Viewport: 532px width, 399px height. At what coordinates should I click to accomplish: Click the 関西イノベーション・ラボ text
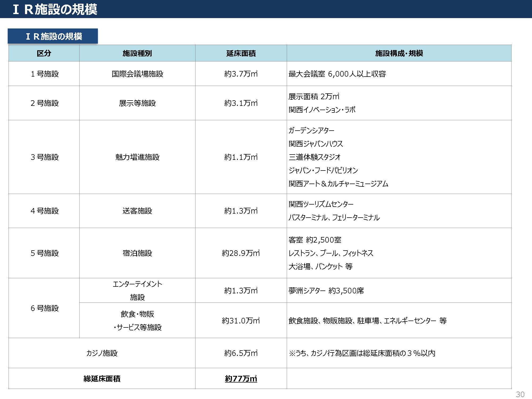322,110
